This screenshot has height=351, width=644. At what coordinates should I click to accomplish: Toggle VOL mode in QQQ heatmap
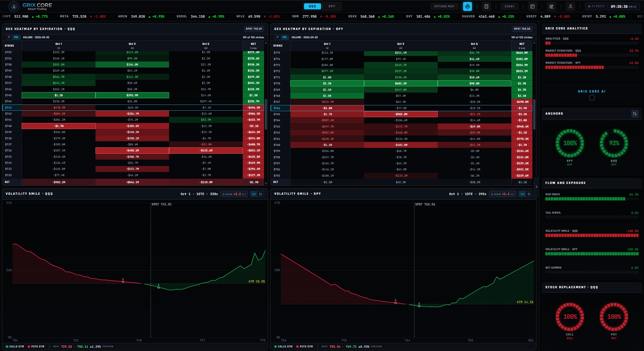16,37
